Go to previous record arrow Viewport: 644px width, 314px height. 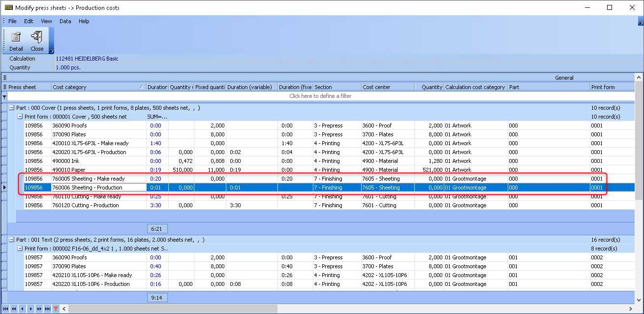pos(22,309)
